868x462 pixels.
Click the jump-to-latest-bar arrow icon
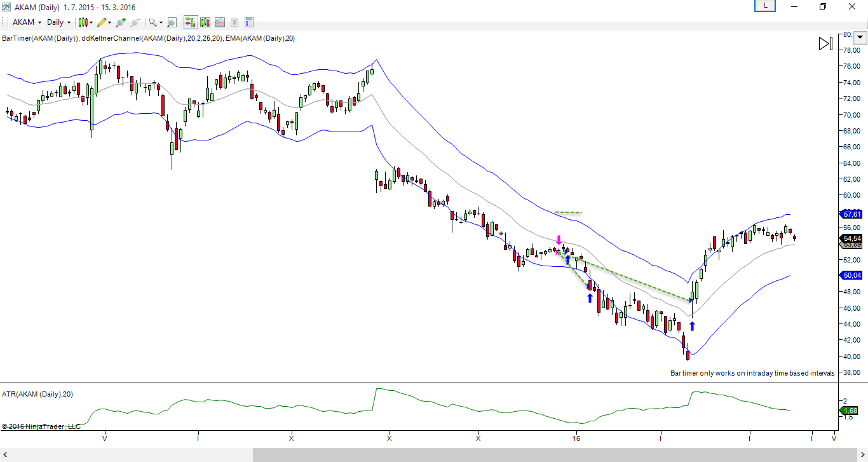(x=825, y=43)
